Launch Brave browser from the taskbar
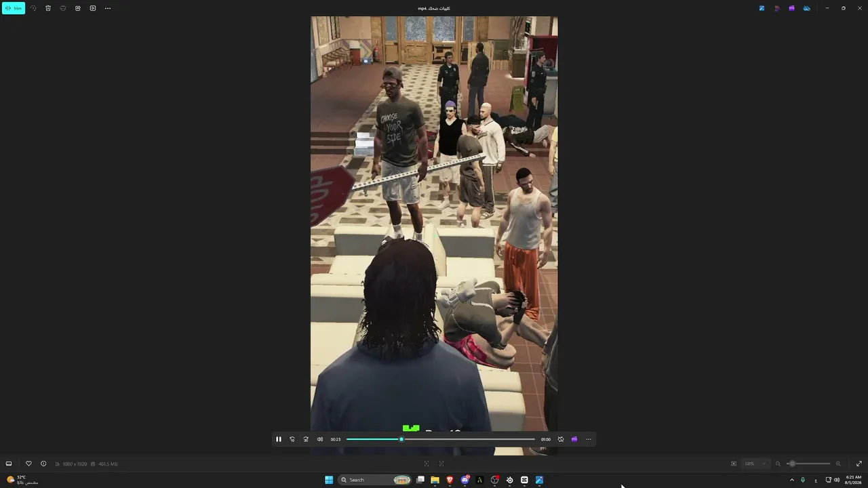868x488 pixels. 450,480
